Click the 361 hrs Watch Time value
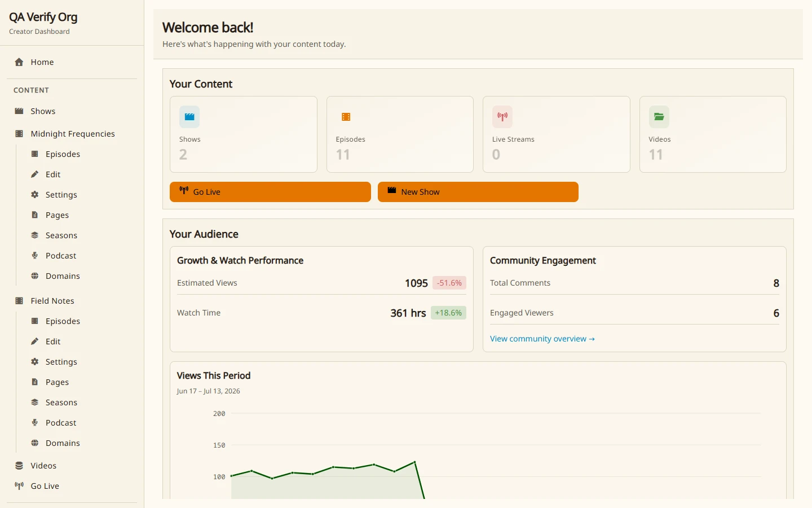Screen dimensions: 812x508 408,313
